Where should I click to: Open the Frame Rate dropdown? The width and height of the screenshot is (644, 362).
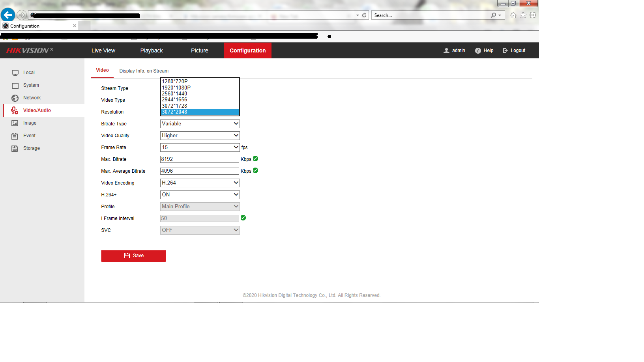200,147
